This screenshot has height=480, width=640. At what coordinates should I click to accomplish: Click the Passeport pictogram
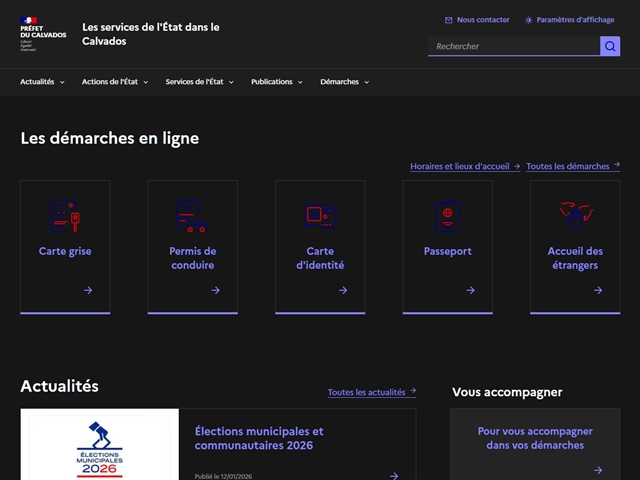[x=447, y=215]
